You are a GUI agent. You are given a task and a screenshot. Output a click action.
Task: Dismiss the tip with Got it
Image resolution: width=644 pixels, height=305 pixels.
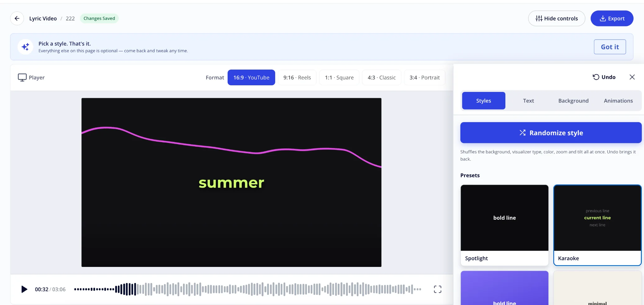tap(610, 47)
